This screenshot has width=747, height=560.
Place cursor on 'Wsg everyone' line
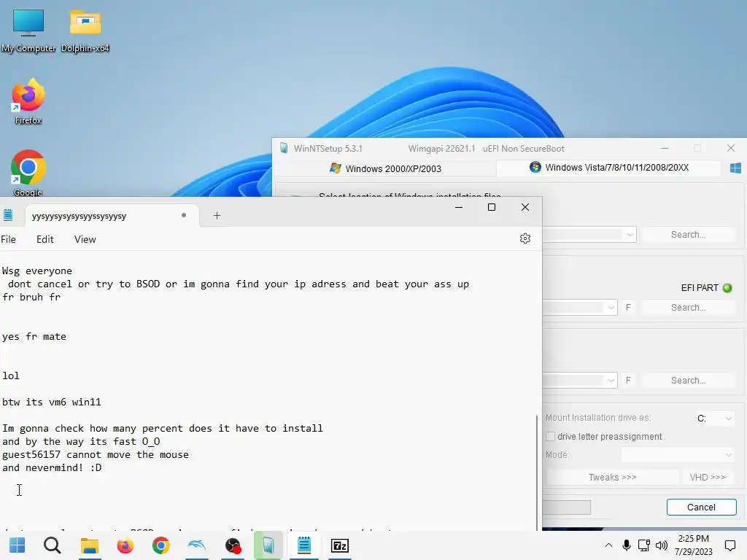pyautogui.click(x=37, y=271)
